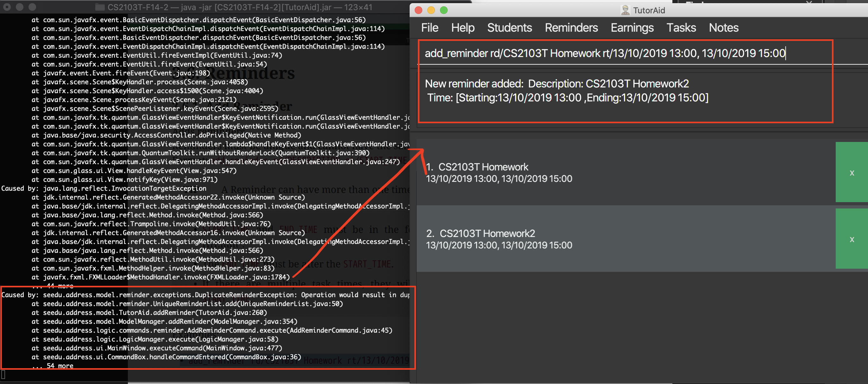Click the folder icon in terminal title bar
This screenshot has height=384, width=868.
(100, 7)
